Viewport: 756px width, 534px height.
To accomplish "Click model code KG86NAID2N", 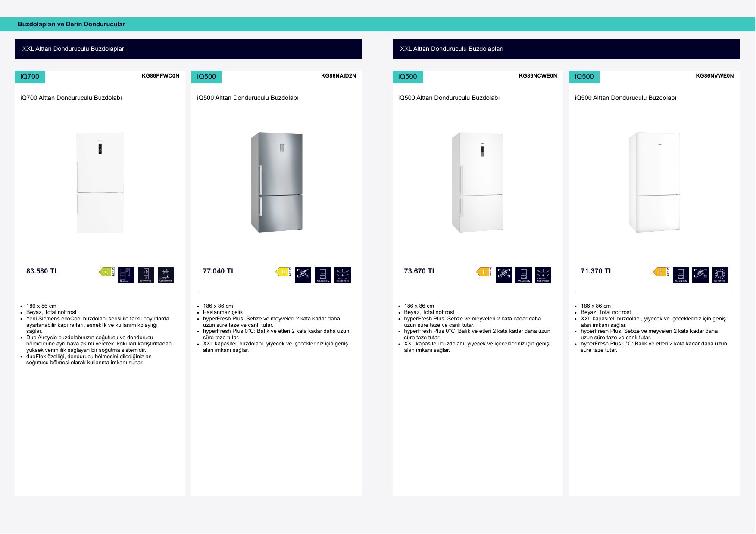I will pos(338,76).
